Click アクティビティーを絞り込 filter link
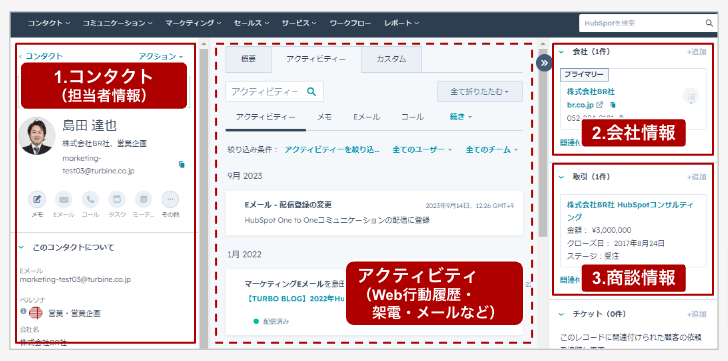This screenshot has height=361, width=728. (x=332, y=149)
